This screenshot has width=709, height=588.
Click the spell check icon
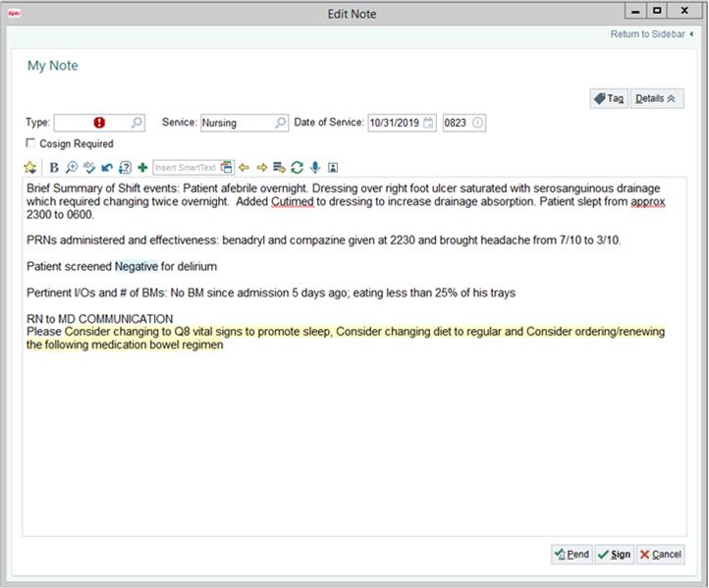(89, 168)
